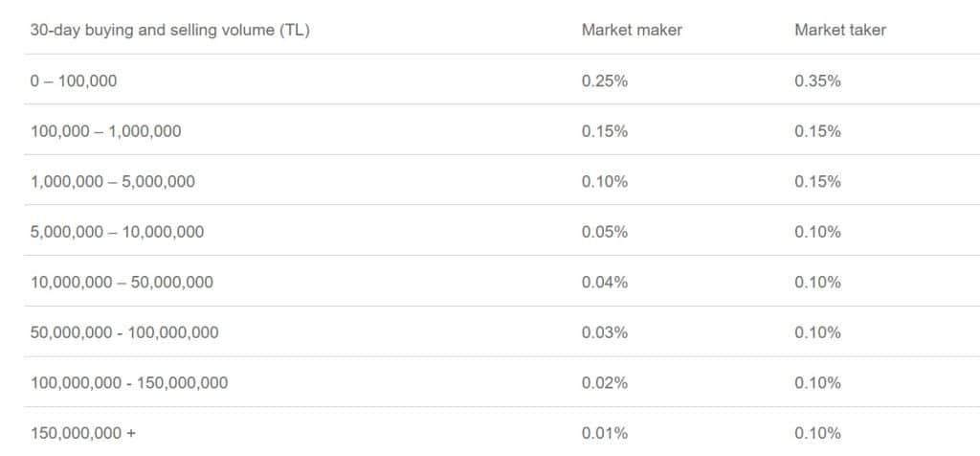980x456 pixels.
Task: Select the 0.01% market maker fee
Action: 604,433
